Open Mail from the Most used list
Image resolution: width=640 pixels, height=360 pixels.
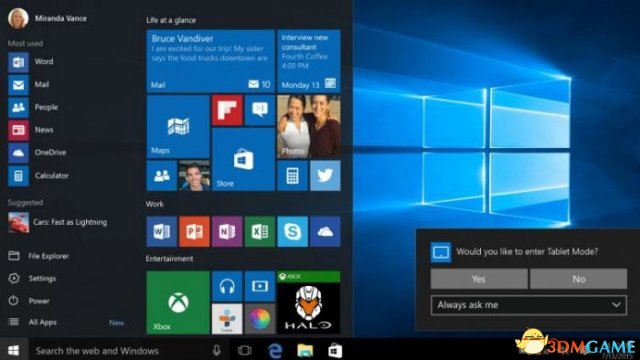[29, 84]
